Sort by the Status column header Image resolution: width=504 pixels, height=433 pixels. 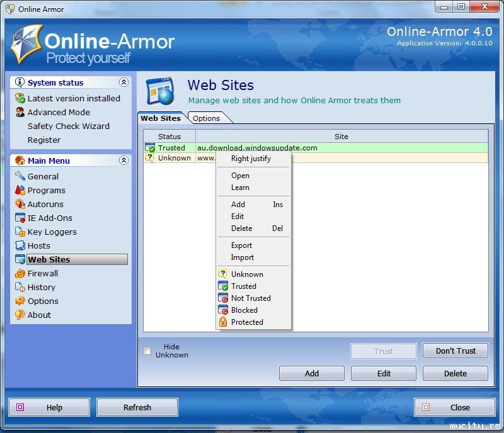(x=169, y=136)
